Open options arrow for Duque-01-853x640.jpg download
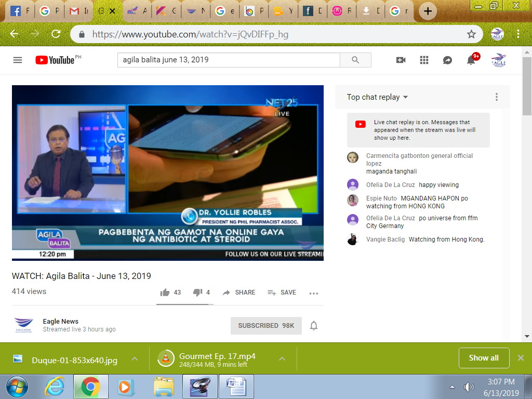The image size is (532, 399). [135, 358]
